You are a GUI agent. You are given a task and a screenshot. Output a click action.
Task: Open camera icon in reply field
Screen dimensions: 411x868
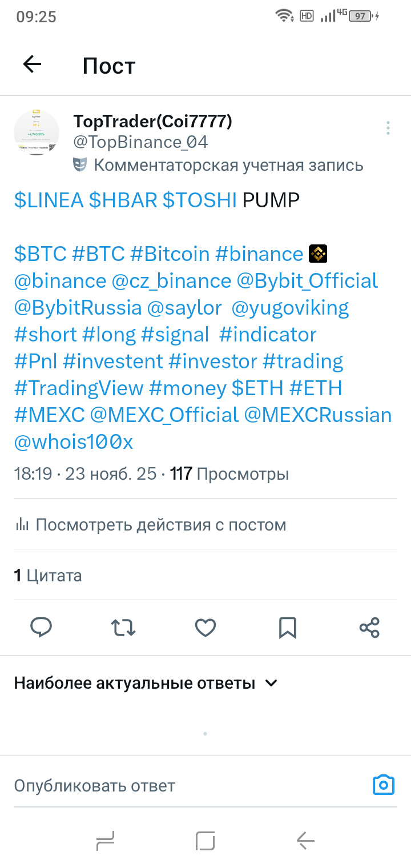[383, 785]
